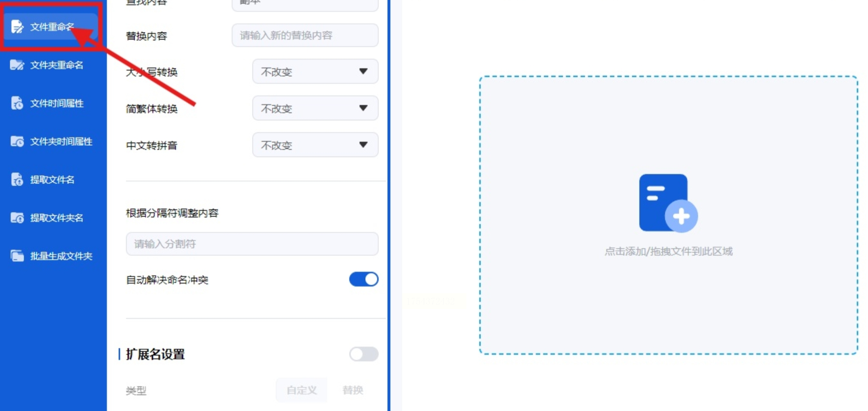Expand the 中文转拼音 combo box
This screenshot has width=868, height=411.
315,145
